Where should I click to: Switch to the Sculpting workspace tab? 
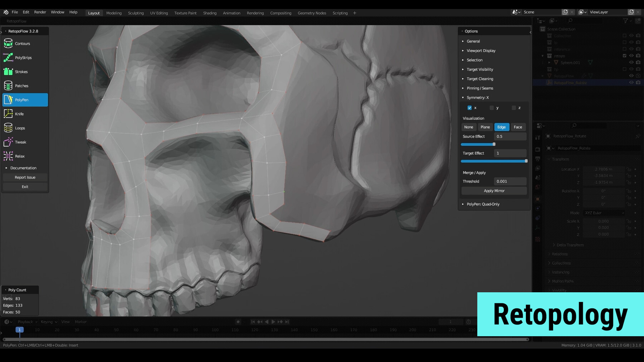(x=136, y=13)
